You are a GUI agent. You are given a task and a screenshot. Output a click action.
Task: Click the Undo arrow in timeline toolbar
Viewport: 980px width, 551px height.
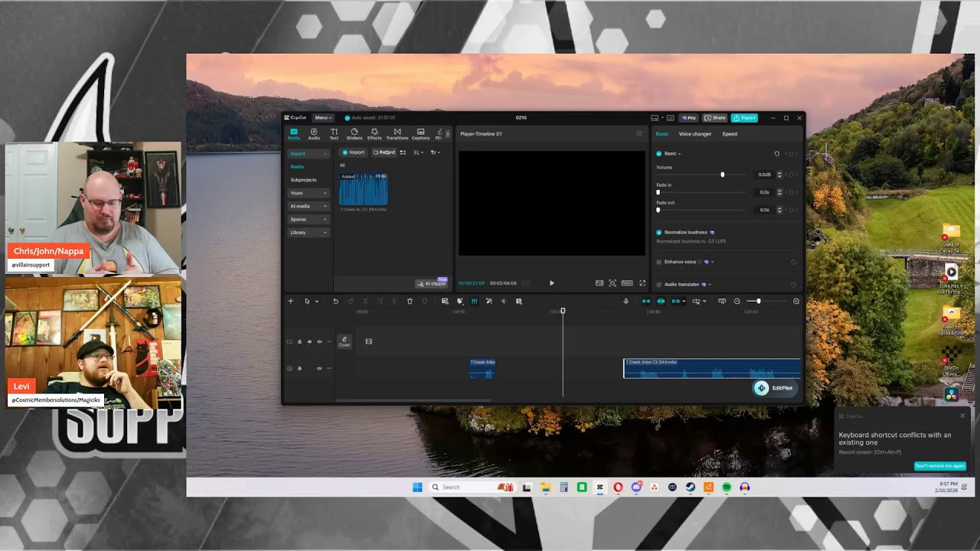tap(335, 302)
